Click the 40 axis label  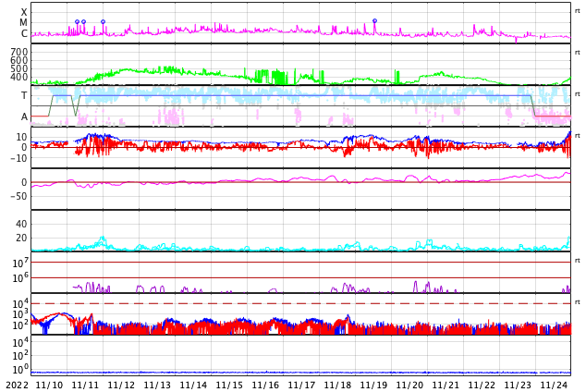tap(21, 224)
